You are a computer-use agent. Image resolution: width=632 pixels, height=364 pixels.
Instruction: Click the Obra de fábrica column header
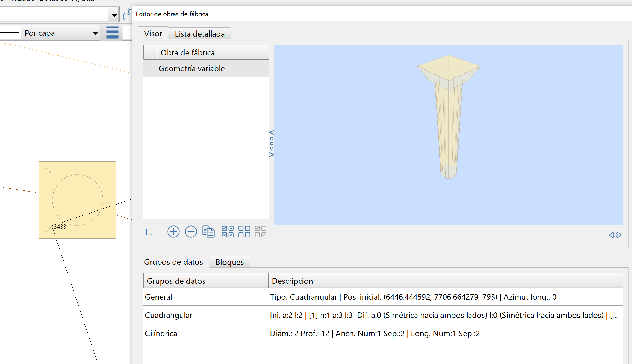(213, 52)
